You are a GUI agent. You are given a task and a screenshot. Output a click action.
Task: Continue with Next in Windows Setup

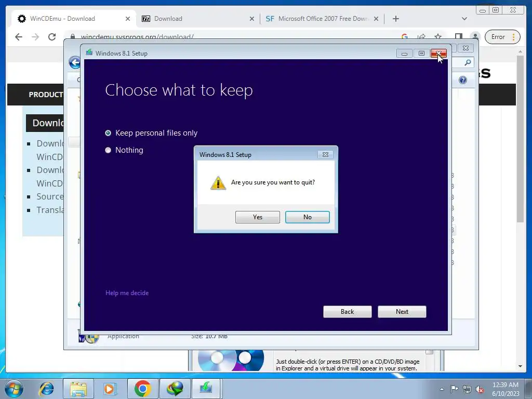coord(402,312)
